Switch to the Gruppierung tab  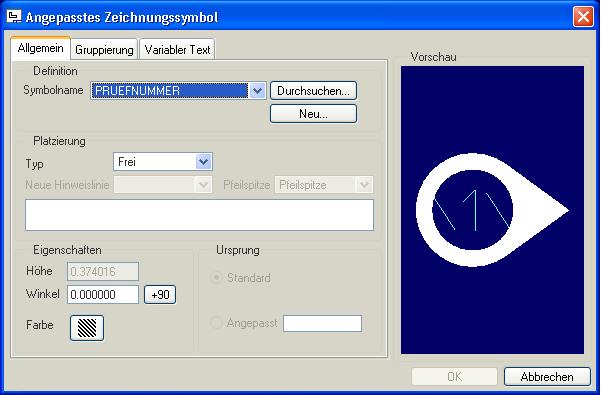click(x=104, y=49)
